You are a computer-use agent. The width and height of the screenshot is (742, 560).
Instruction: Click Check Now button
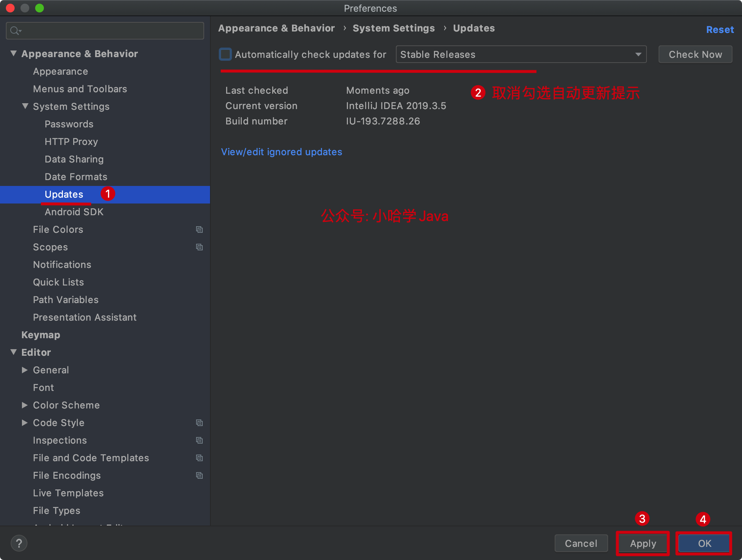coord(695,54)
